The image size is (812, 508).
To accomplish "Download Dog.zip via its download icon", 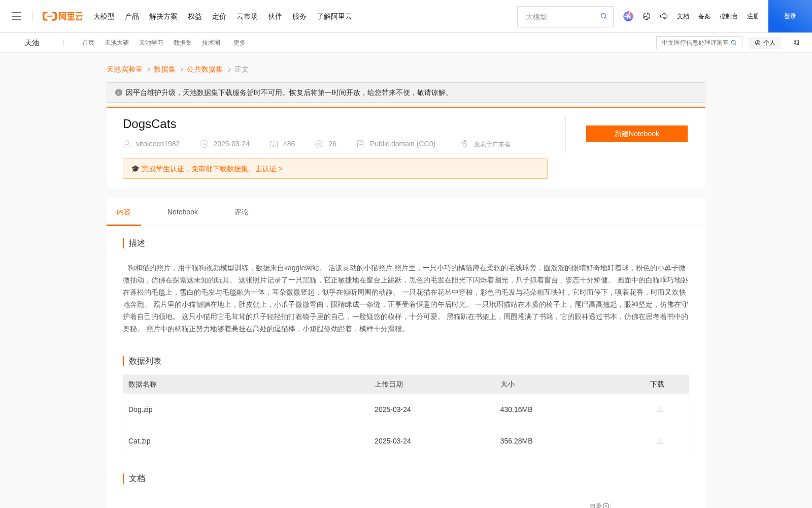I will pyautogui.click(x=660, y=409).
